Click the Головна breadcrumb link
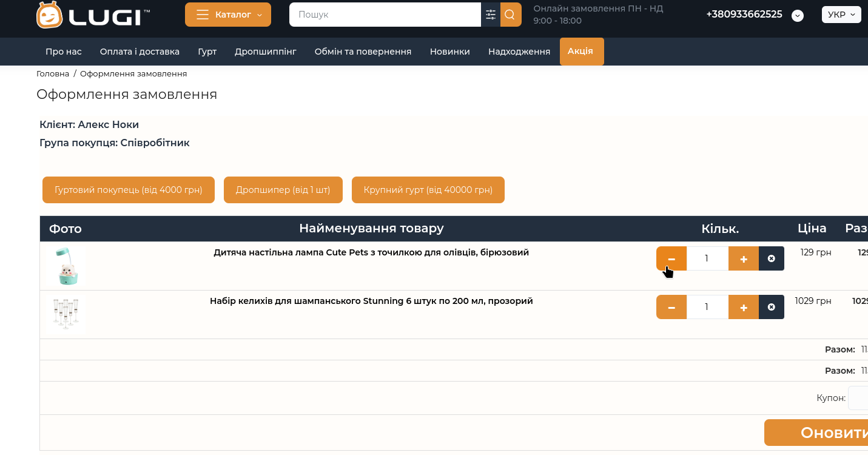This screenshot has width=868, height=455. pos(53,73)
